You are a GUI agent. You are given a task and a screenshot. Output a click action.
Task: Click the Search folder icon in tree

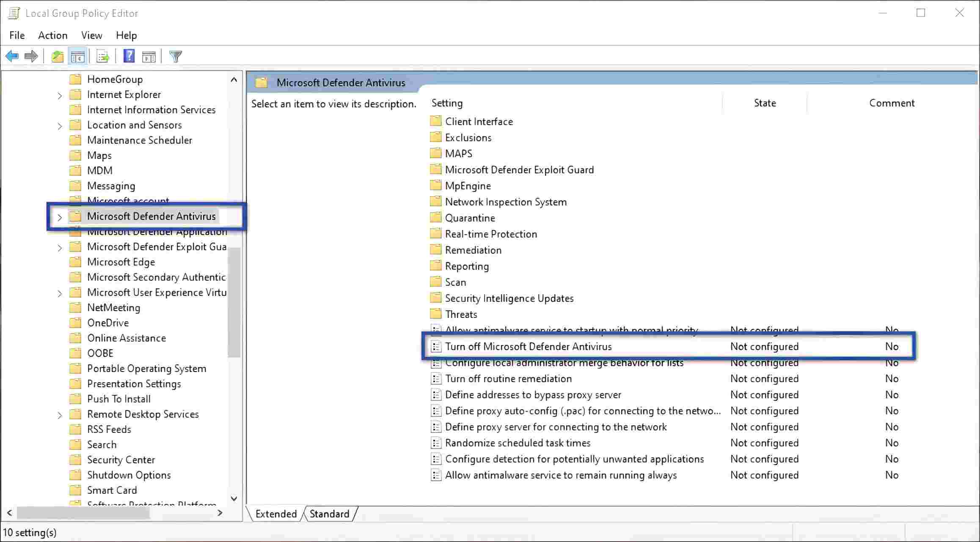coord(75,444)
